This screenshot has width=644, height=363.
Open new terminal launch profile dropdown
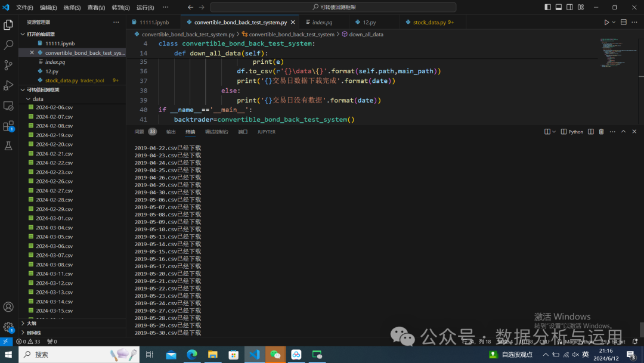553,132
